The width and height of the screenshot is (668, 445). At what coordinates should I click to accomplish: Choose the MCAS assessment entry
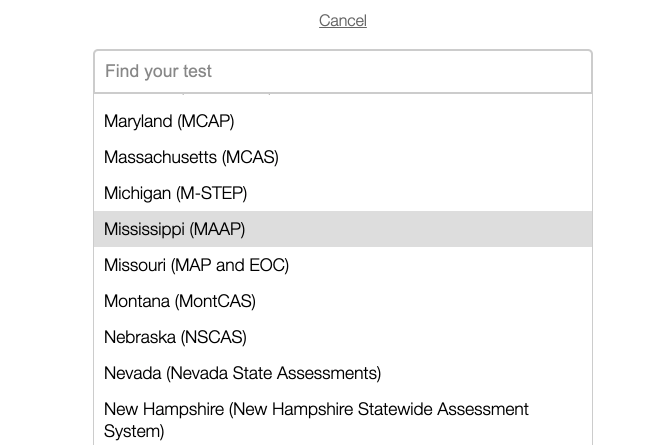coord(191,157)
